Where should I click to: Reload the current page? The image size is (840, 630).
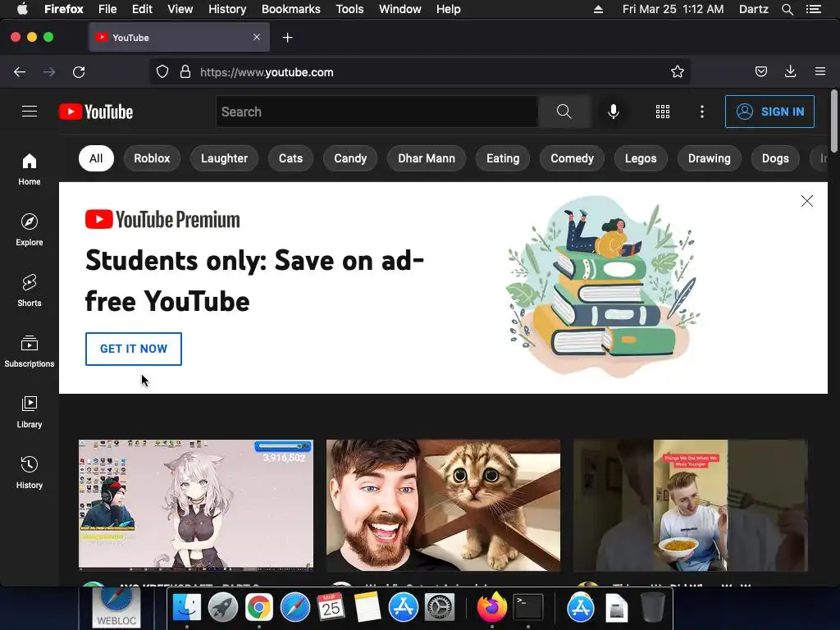coord(79,72)
